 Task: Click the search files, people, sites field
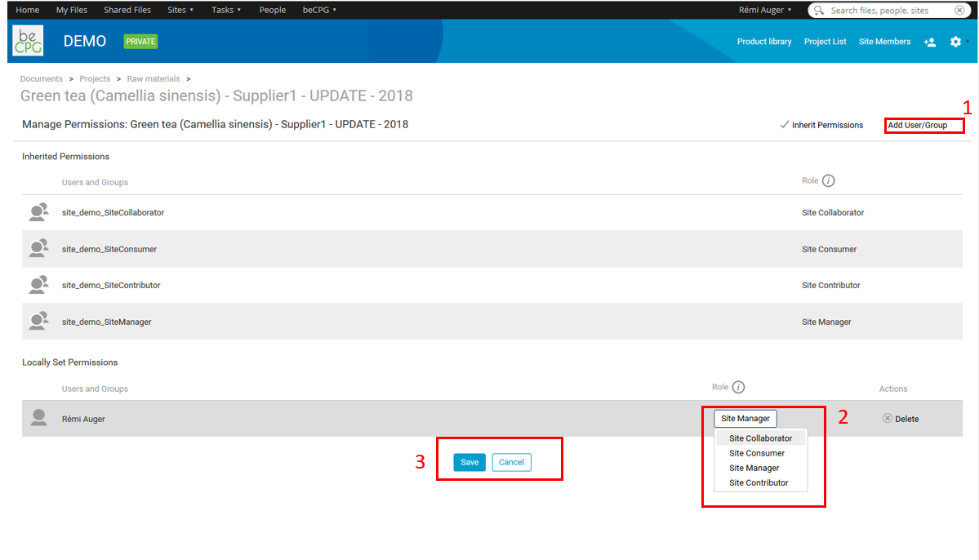coord(888,10)
